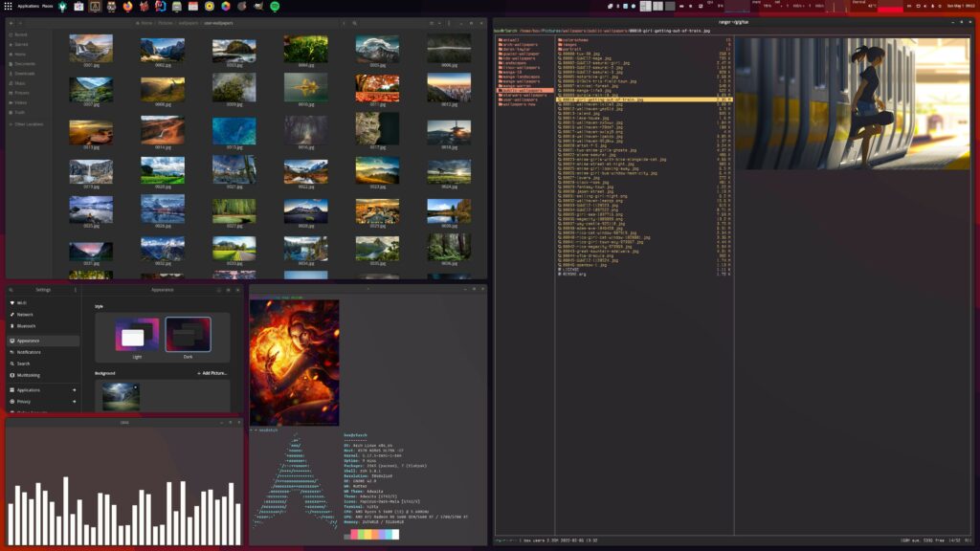Select the 0001.jpg wallpaper thumbnail
Viewport: 980px width, 551px height.
91,50
